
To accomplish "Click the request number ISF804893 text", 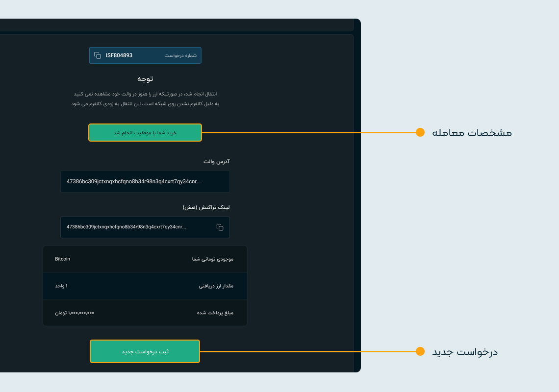I will pos(119,55).
